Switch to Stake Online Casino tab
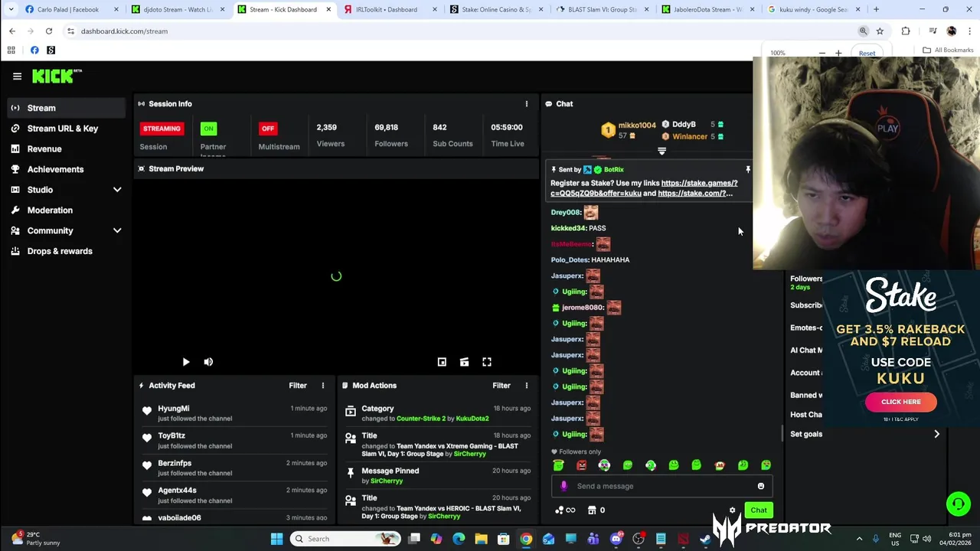980x551 pixels. click(x=496, y=9)
